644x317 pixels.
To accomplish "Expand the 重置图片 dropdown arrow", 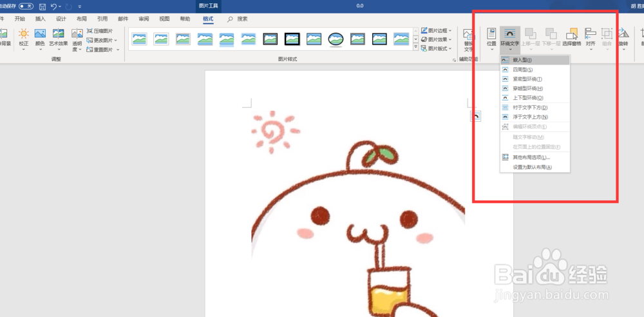I will click(x=118, y=50).
